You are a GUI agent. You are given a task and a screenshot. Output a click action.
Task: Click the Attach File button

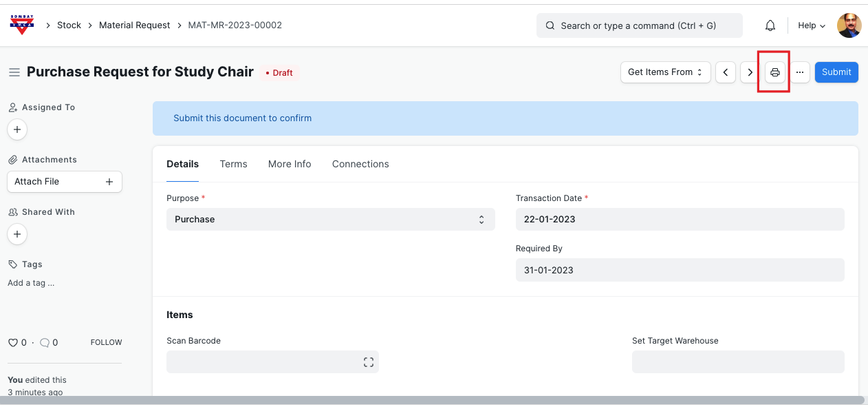[64, 182]
